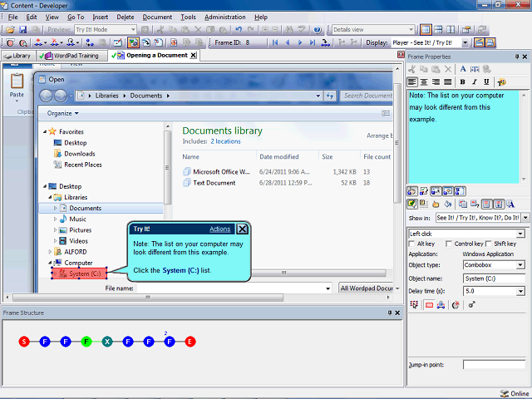The height and width of the screenshot is (399, 532).
Task: Click the clock with red X icon
Action: [x=456, y=305]
